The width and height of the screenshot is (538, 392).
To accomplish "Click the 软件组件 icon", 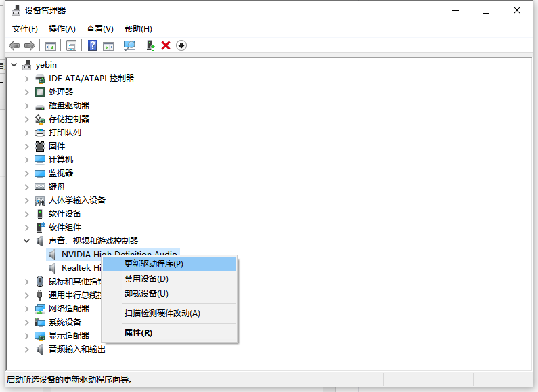I will tap(41, 227).
